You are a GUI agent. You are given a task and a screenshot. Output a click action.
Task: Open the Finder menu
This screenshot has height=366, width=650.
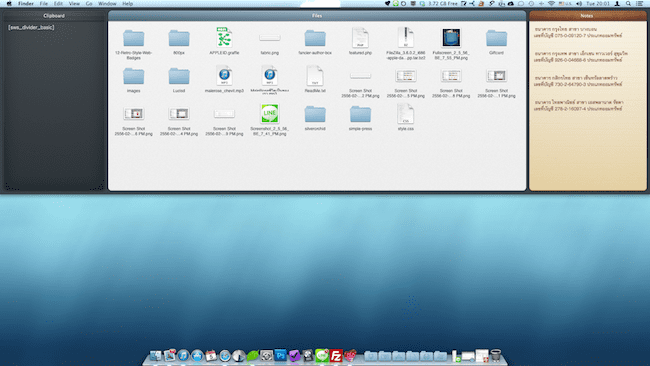[x=26, y=4]
